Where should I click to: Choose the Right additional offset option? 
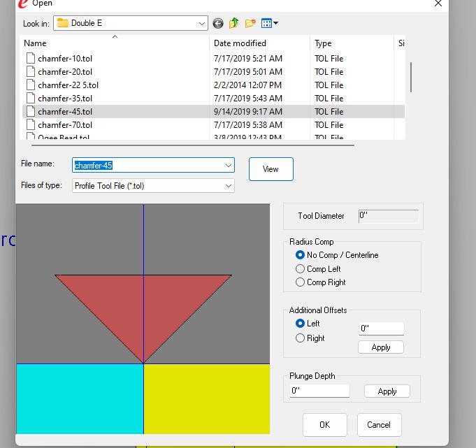301,338
